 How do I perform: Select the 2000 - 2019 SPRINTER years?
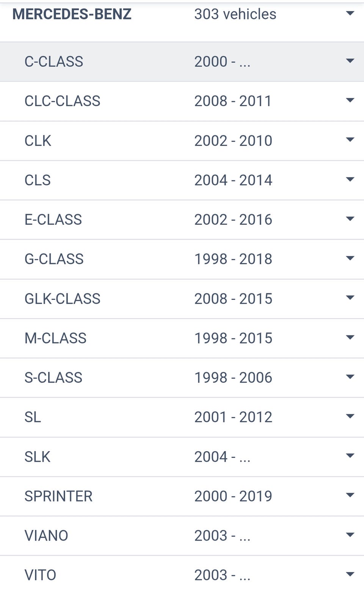point(233,496)
